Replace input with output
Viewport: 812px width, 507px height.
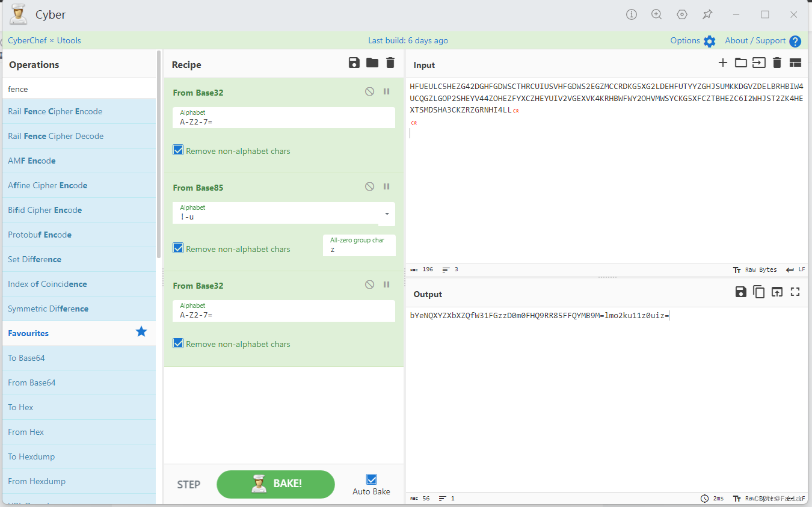tap(777, 292)
